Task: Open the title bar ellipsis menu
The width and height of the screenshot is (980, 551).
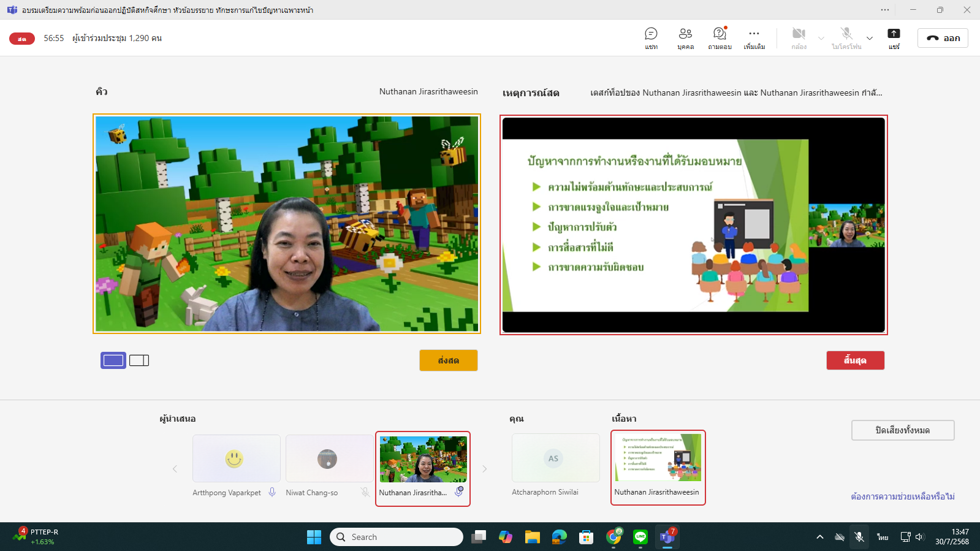Action: click(x=885, y=10)
